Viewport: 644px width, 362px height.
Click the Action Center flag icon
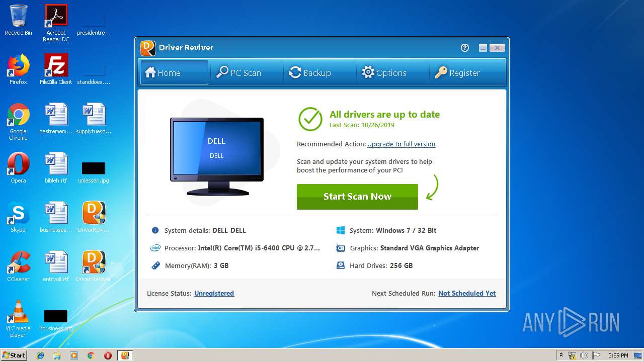(x=596, y=355)
